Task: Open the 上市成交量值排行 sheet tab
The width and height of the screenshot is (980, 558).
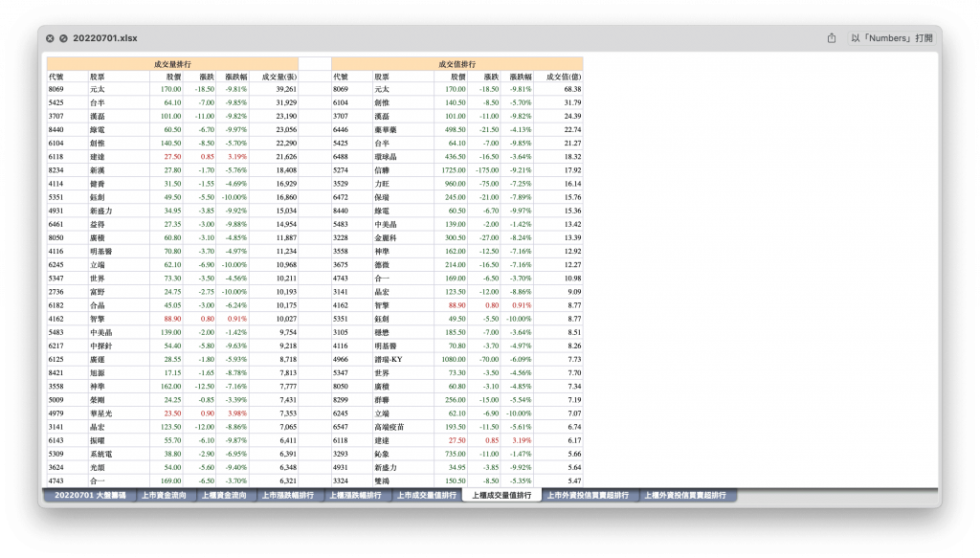Action: (x=427, y=496)
